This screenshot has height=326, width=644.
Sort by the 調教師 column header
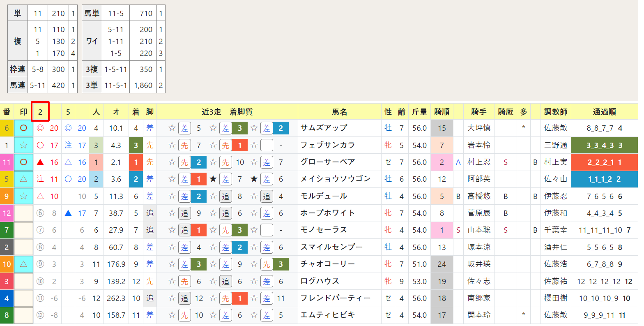(x=556, y=112)
